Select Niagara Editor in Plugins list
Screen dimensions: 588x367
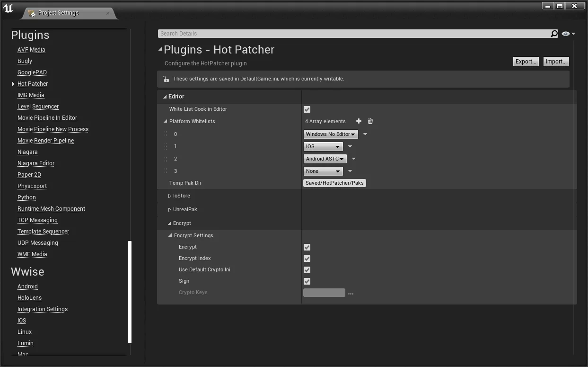point(36,163)
